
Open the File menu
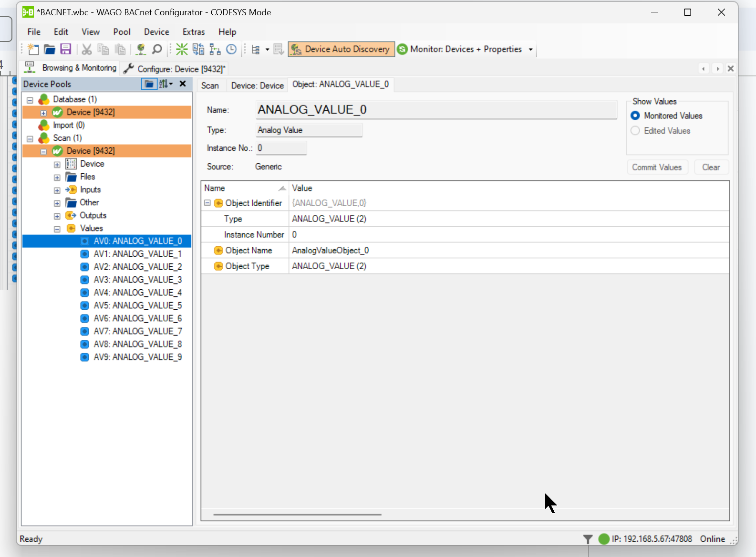pos(34,32)
